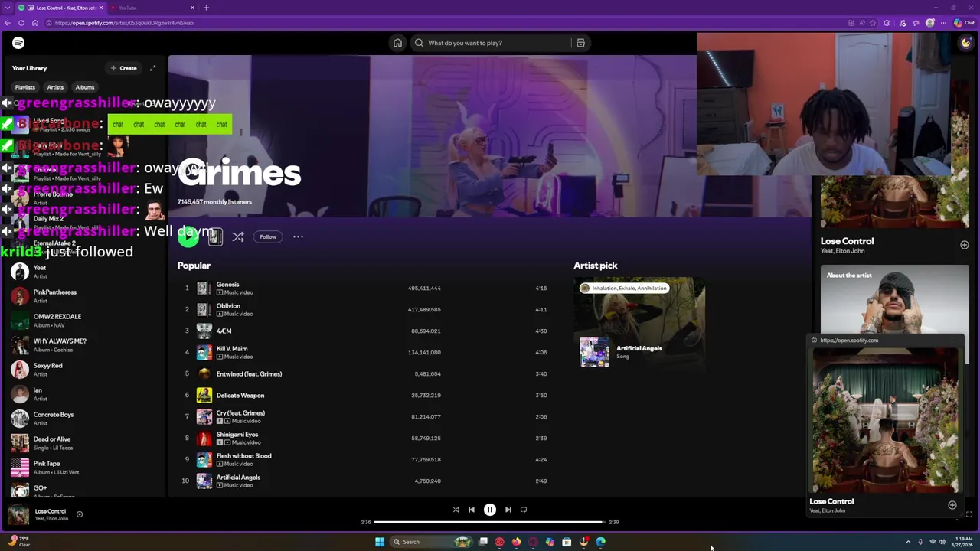This screenshot has width=980, height=551.
Task: Open the Browse icon beside the search field
Action: click(580, 43)
